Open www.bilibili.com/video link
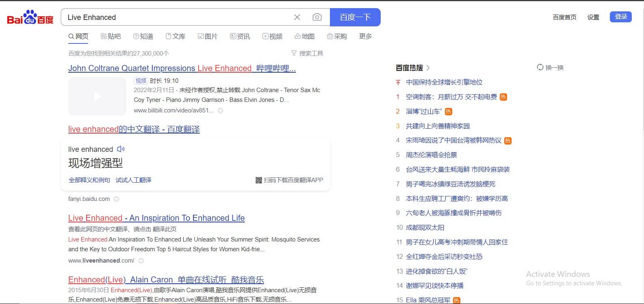644x304 pixels. coord(173,110)
